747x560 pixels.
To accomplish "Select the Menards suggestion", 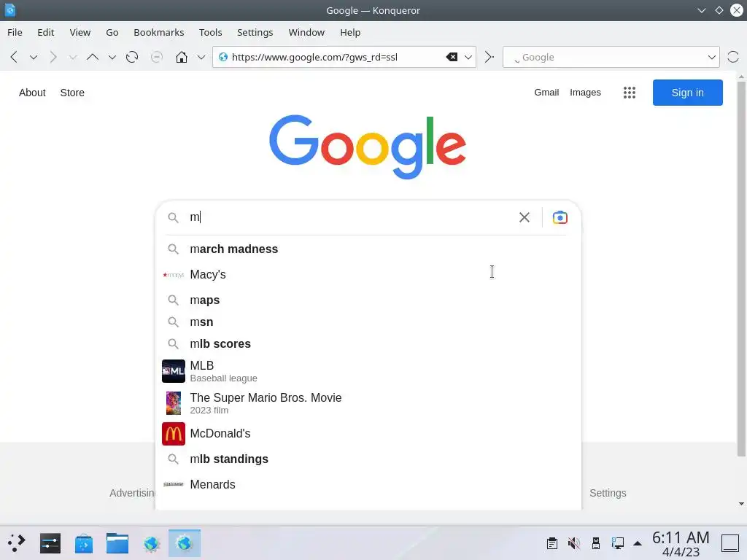I will pos(368,484).
